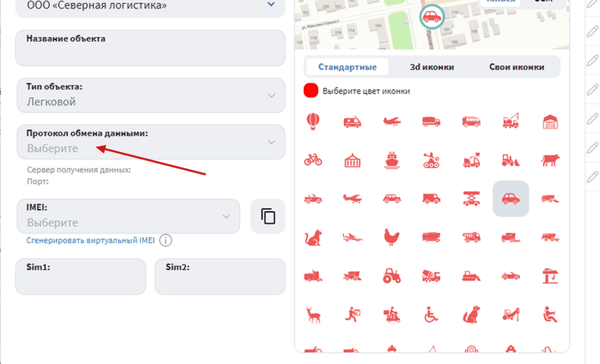Click the copy IMEI button
600x364 pixels.
(x=268, y=216)
